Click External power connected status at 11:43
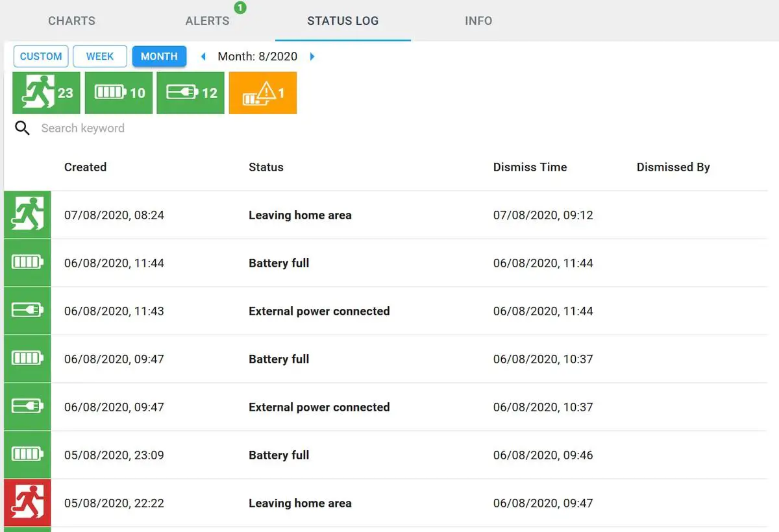 [x=319, y=311]
